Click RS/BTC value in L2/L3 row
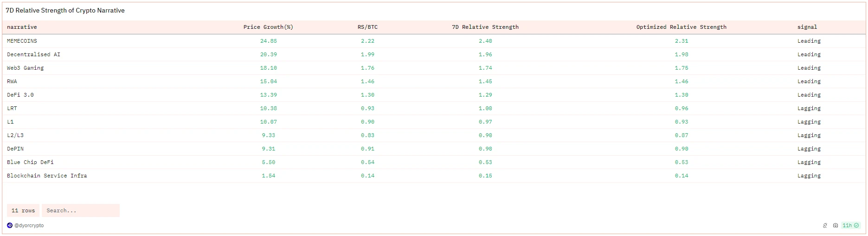 (367, 135)
